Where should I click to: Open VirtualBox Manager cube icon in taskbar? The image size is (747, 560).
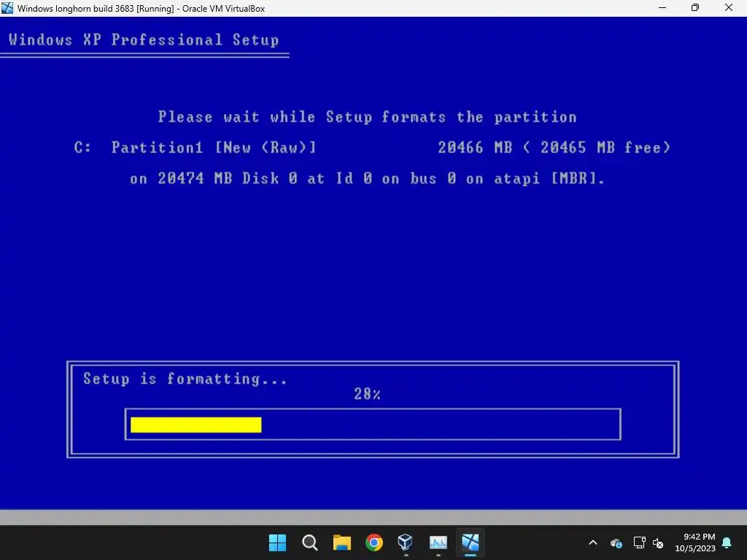[x=406, y=542]
